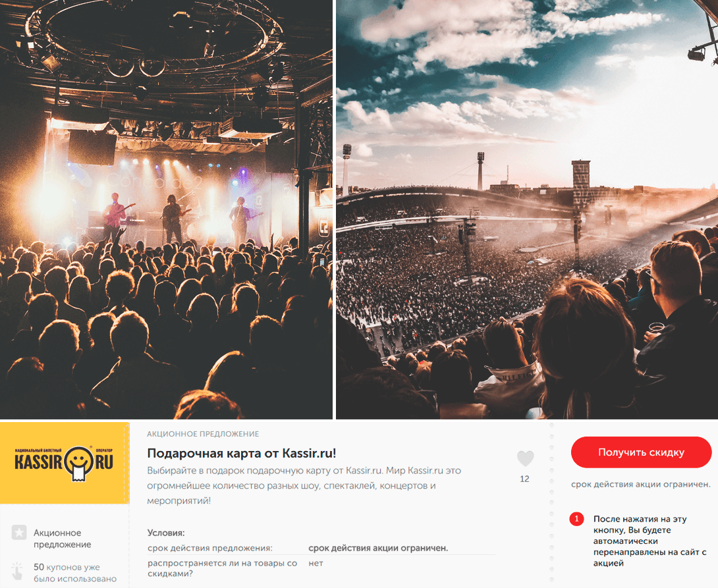Click the star icon beside Акционное предложение

point(19,532)
